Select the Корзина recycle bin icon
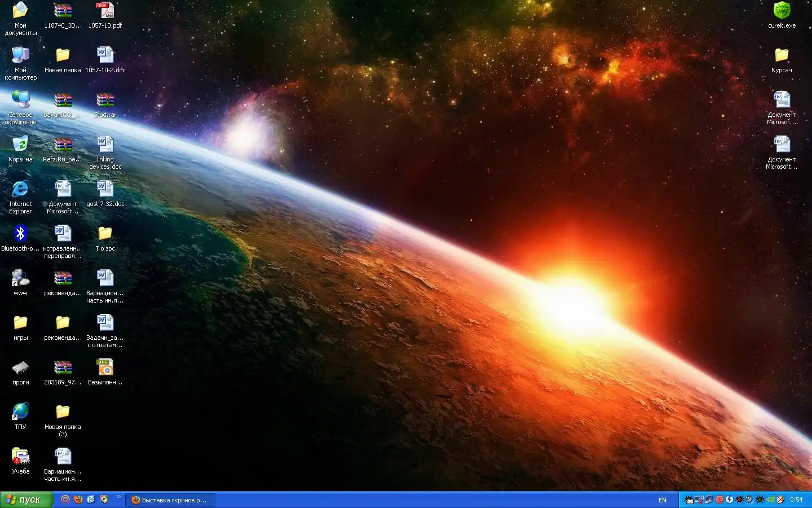 tap(20, 144)
